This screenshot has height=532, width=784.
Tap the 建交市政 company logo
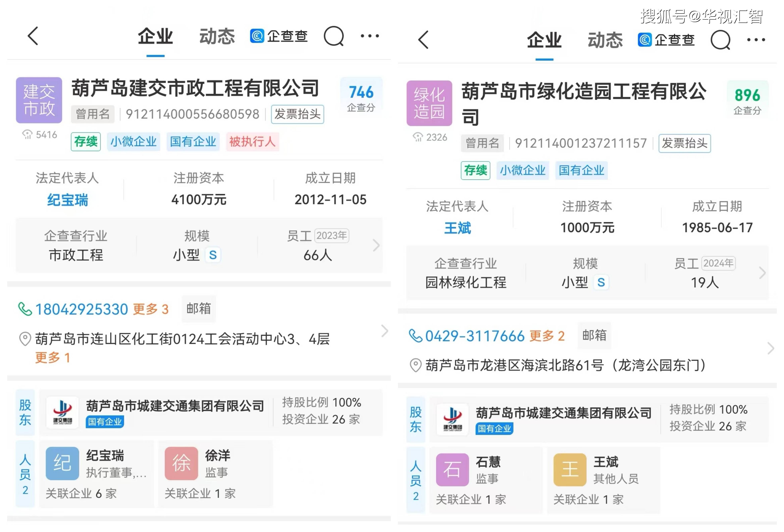(39, 100)
